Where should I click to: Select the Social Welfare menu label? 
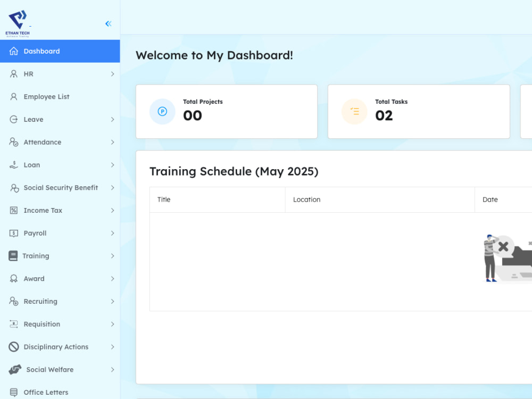[50, 370]
